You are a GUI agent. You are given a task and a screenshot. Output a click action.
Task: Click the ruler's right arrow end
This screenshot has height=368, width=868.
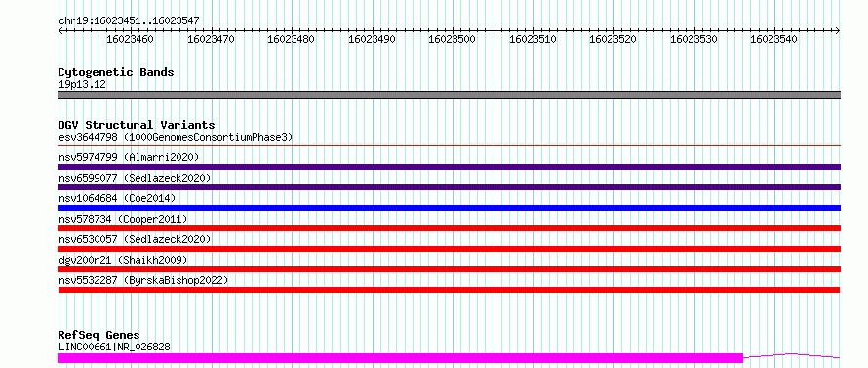pyautogui.click(x=838, y=31)
